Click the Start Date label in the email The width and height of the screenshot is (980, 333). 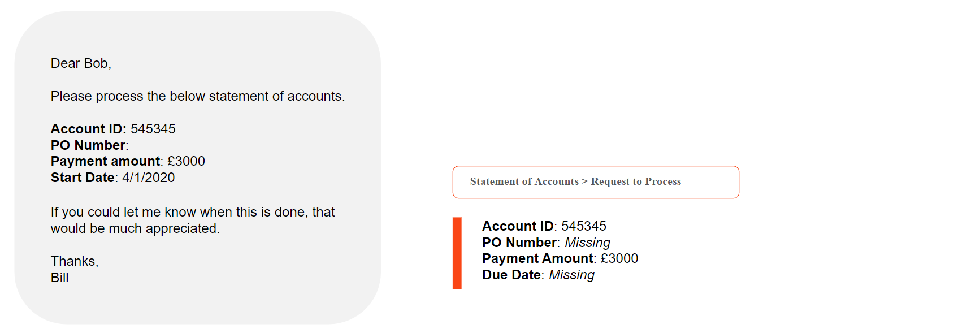[x=83, y=178]
